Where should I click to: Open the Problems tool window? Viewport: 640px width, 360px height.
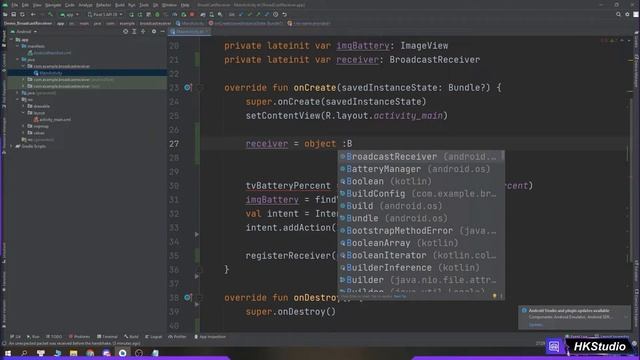[x=80, y=337]
